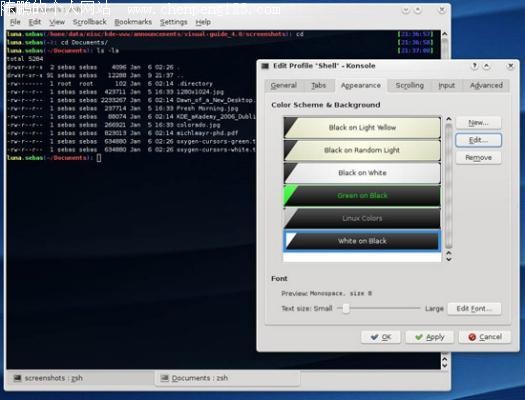Open the Help menu in Konsole
The width and height of the screenshot is (525, 400).
pyautogui.click(x=203, y=22)
